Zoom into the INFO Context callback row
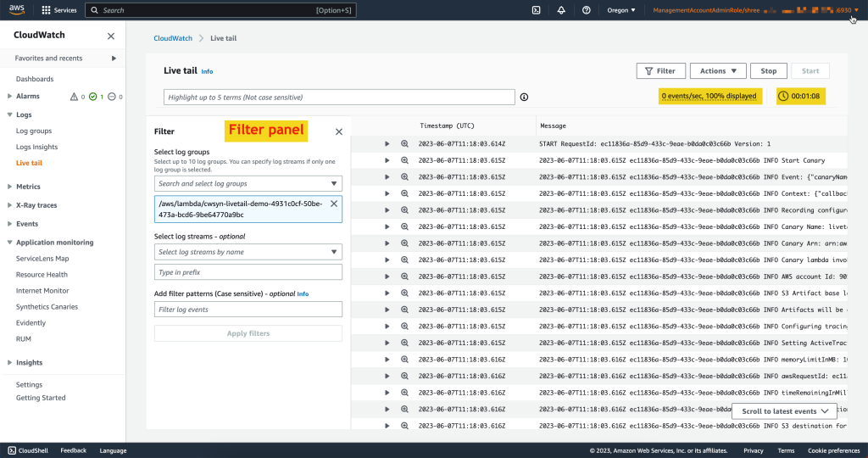868x458 pixels. coord(404,194)
